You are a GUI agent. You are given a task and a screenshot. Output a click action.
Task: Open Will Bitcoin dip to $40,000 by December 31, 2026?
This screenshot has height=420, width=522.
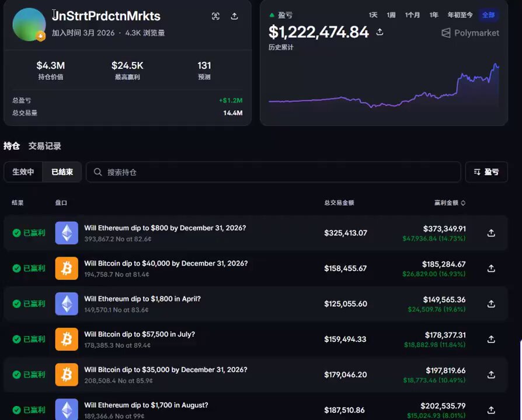pyautogui.click(x=166, y=263)
